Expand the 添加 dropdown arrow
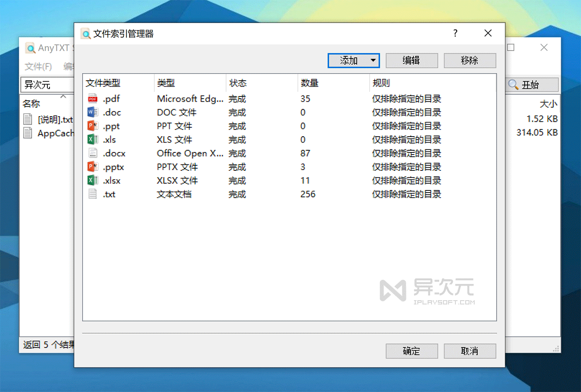The width and height of the screenshot is (581, 392). pyautogui.click(x=373, y=60)
